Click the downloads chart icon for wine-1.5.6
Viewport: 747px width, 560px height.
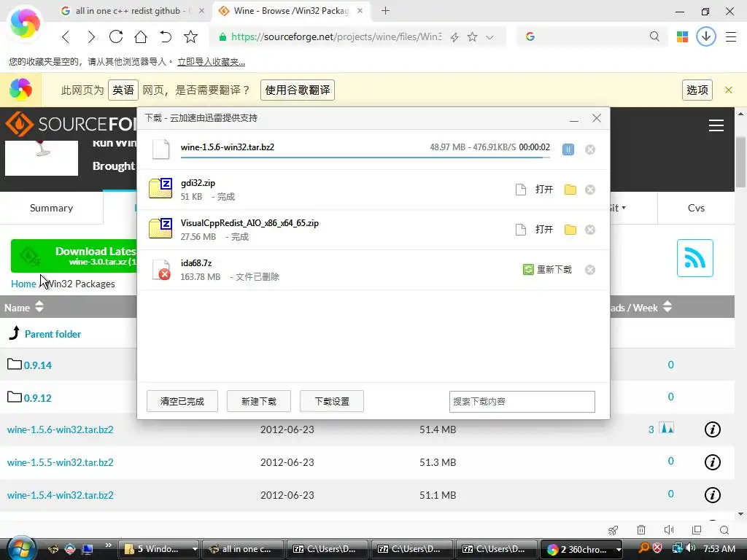[667, 428]
